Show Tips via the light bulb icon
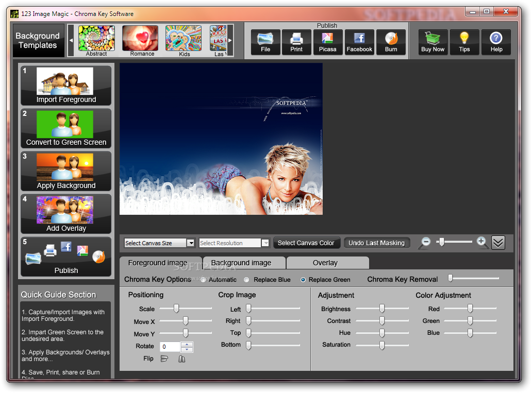 click(x=464, y=42)
